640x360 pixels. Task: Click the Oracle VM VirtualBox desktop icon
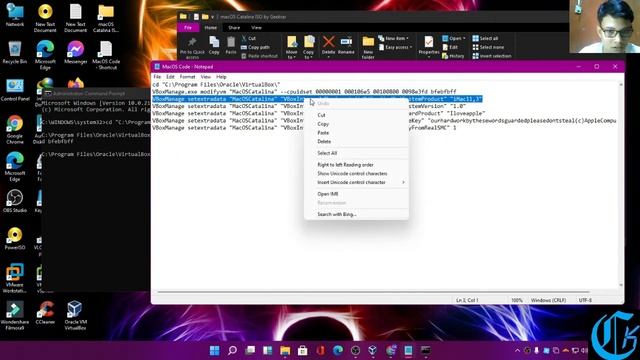[75, 316]
